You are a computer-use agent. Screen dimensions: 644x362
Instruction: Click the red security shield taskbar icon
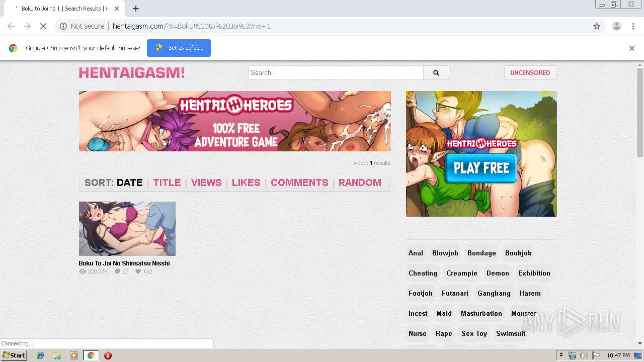tap(108, 355)
